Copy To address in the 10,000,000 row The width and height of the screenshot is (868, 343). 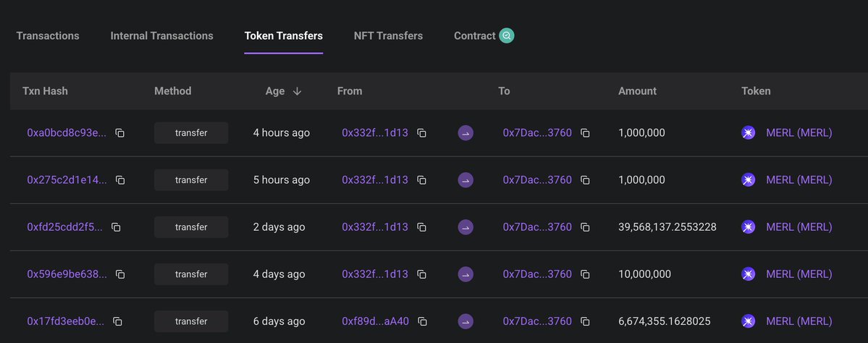[585, 274]
